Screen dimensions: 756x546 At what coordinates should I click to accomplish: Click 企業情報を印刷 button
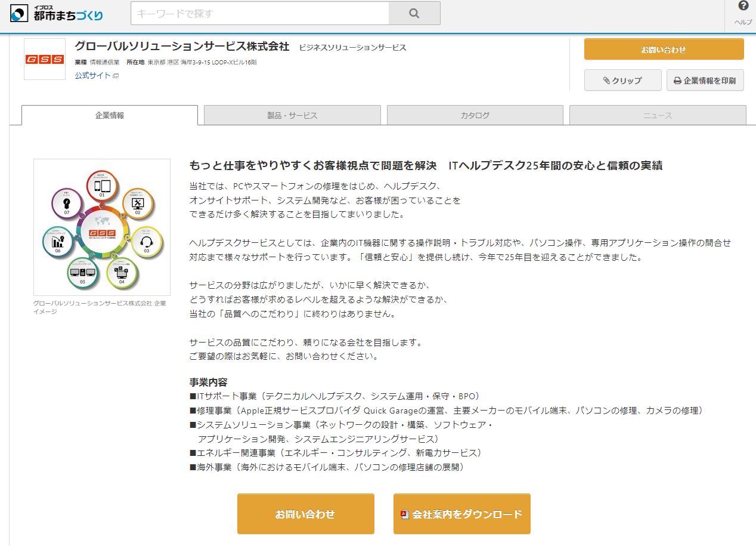point(705,81)
